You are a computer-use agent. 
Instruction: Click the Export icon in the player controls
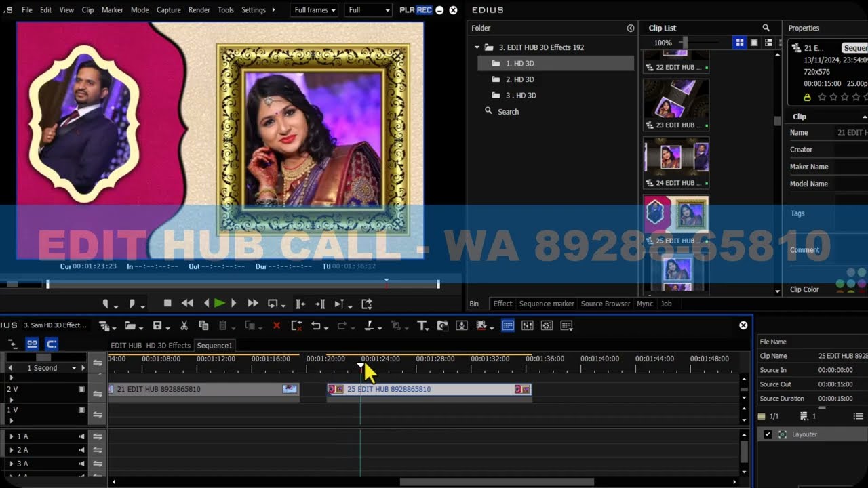point(364,304)
